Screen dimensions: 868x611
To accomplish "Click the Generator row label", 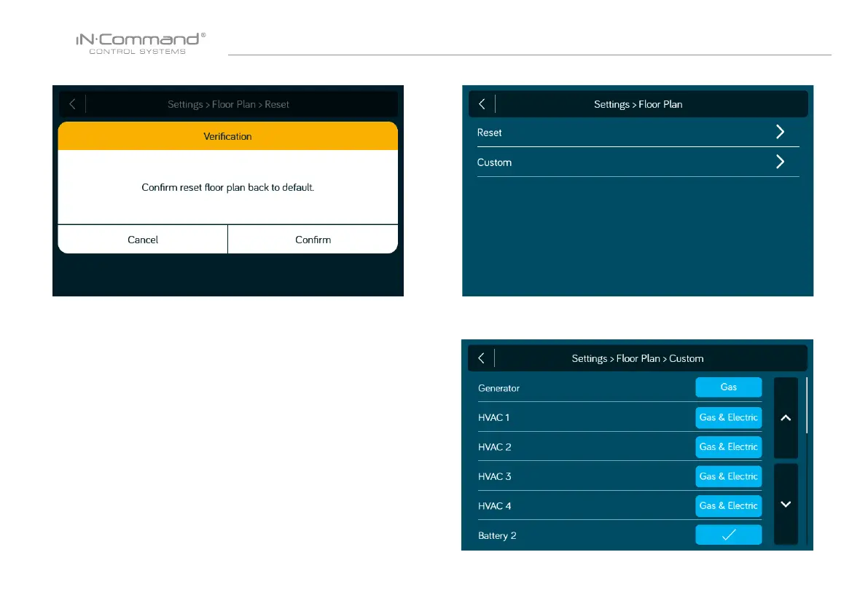I will point(498,388).
